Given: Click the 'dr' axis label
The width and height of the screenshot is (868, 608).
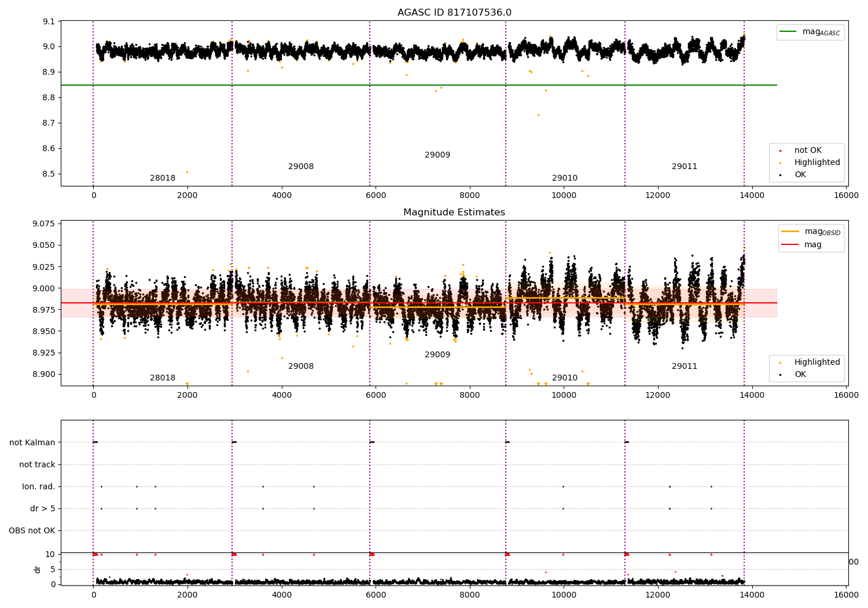Looking at the screenshot, I should coord(38,569).
